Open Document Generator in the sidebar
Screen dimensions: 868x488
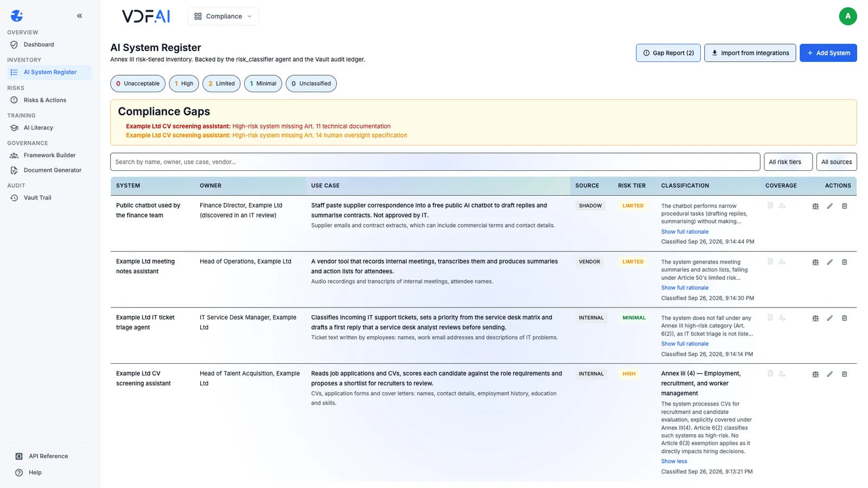(x=49, y=170)
